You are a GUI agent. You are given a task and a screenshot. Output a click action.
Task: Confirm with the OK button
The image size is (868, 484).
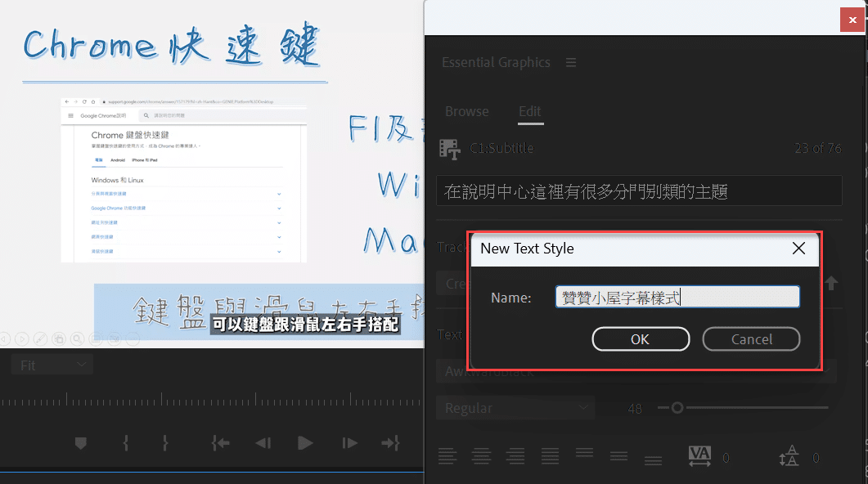pyautogui.click(x=641, y=339)
